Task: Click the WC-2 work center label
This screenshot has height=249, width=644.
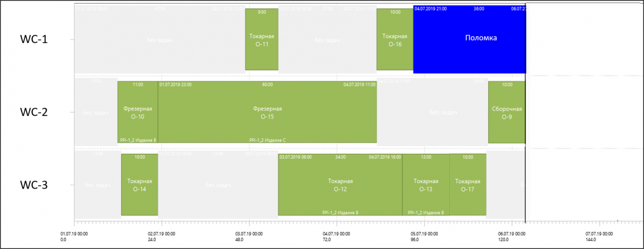Action: pyautogui.click(x=34, y=112)
